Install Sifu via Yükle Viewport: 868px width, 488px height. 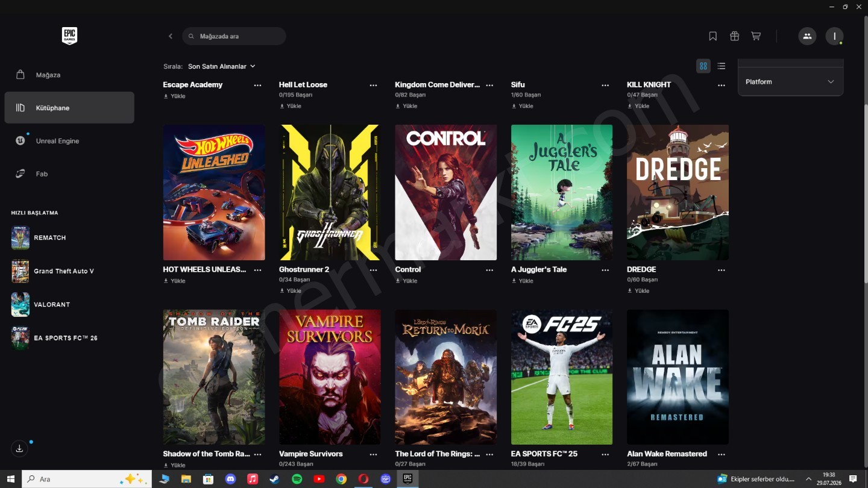[523, 106]
